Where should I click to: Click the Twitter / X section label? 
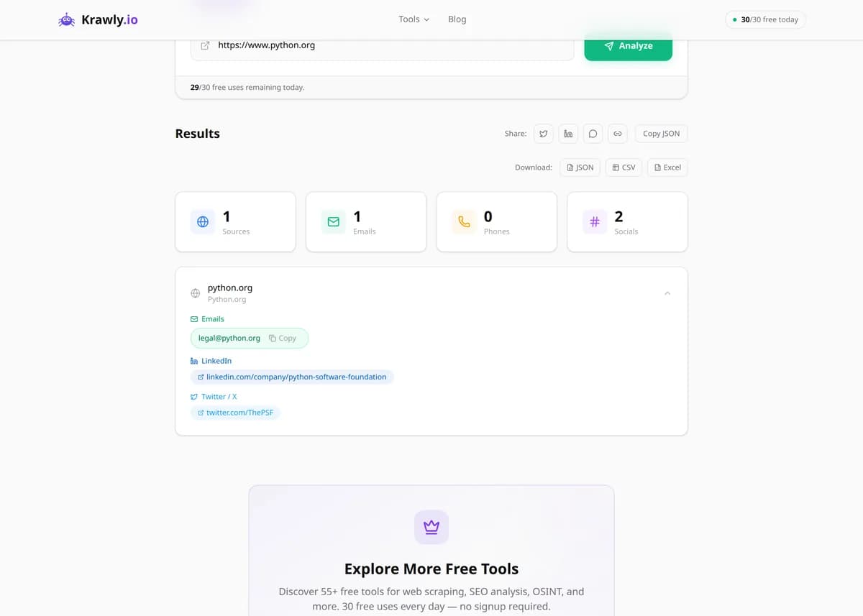pyautogui.click(x=214, y=397)
